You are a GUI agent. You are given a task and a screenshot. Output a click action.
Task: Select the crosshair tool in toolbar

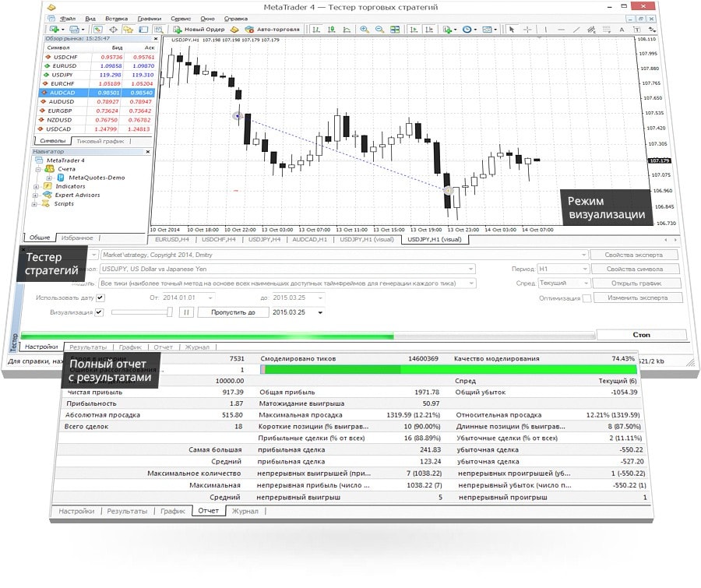[x=528, y=30]
